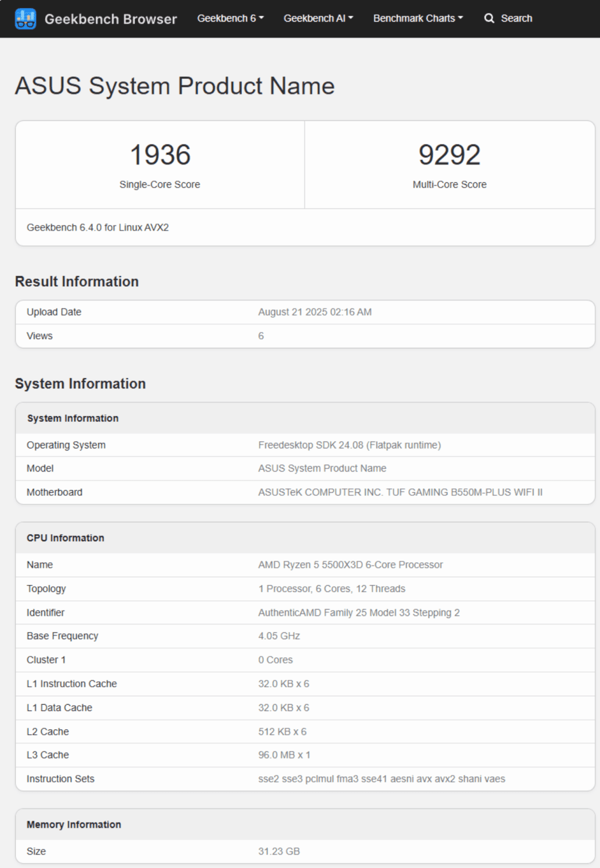Click the 96.0 MB L3 Cache value
The image size is (600, 868).
click(x=284, y=755)
